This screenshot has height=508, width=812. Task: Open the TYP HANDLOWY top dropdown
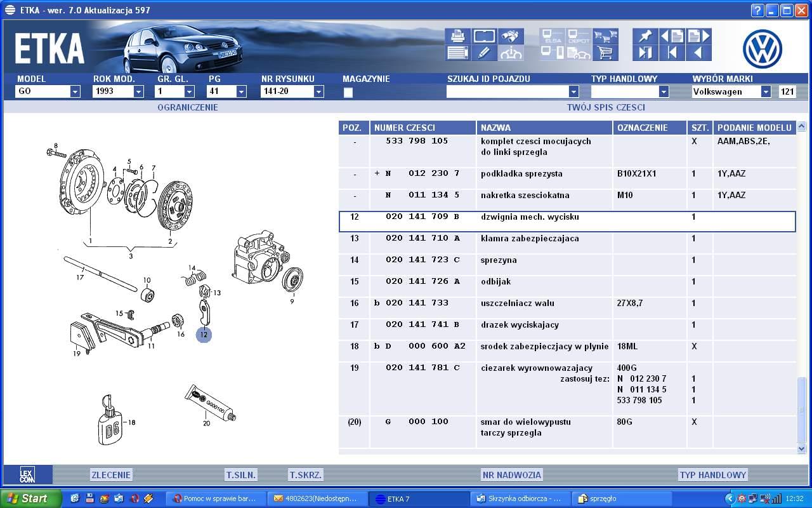click(664, 91)
